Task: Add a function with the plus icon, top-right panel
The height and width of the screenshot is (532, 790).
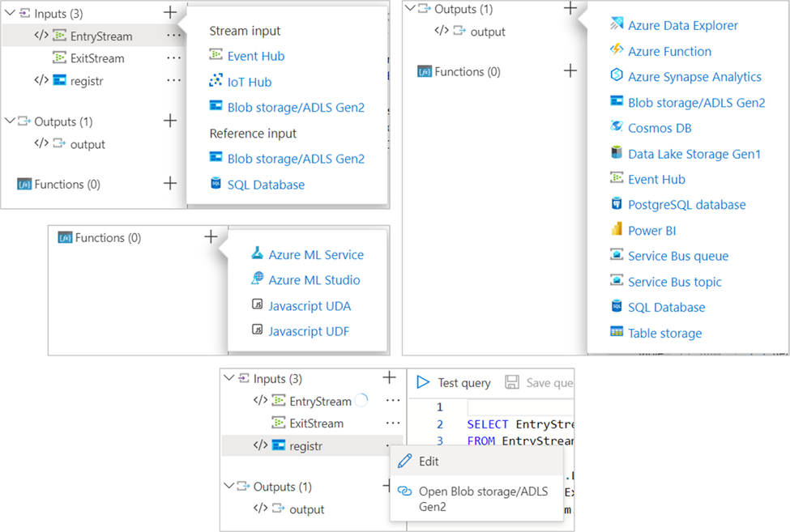Action: [x=570, y=70]
